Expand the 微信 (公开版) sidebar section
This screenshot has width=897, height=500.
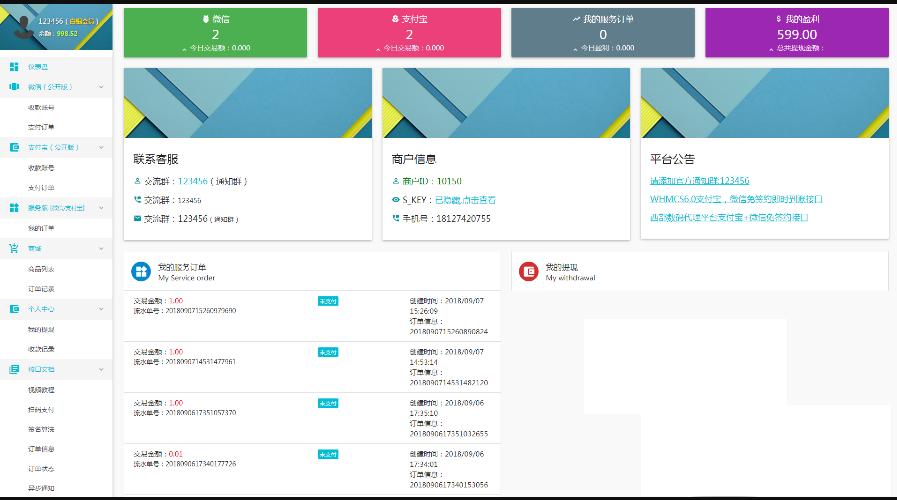point(101,87)
